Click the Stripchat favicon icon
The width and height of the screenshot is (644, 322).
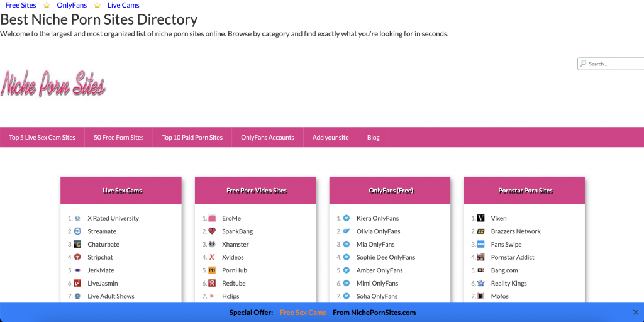(77, 257)
